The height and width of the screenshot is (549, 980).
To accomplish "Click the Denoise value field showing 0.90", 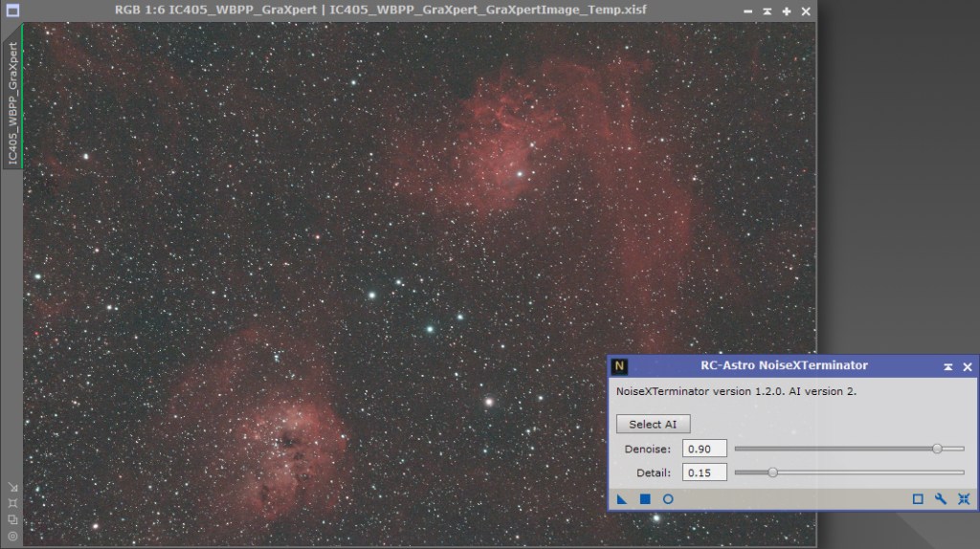I will [x=704, y=449].
